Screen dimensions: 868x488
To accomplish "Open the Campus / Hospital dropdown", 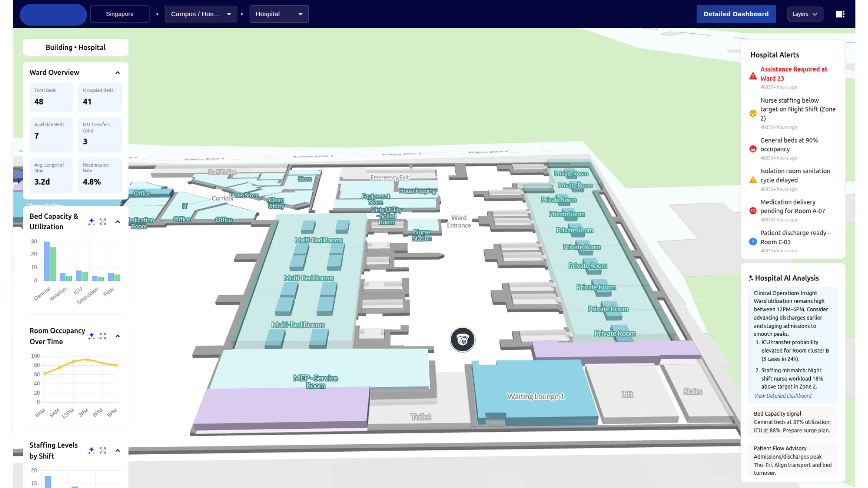I will point(201,14).
